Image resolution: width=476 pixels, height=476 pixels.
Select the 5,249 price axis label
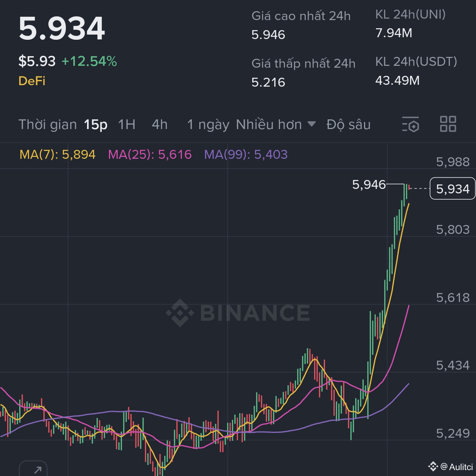tap(453, 433)
